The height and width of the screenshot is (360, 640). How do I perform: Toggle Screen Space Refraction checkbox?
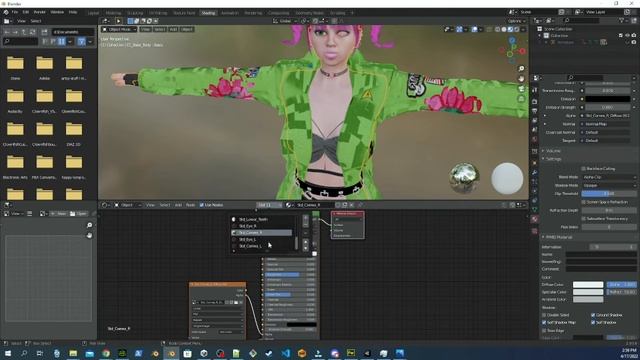(x=584, y=202)
